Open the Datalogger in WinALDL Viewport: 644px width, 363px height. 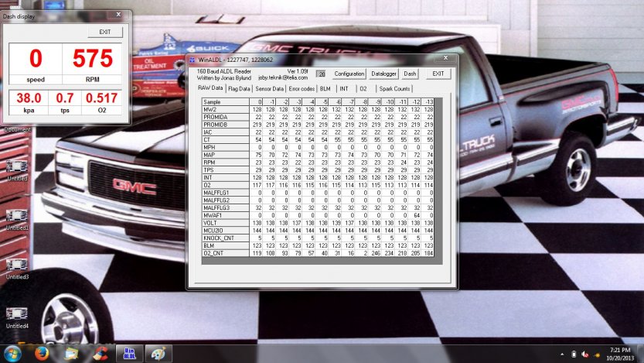coord(383,74)
